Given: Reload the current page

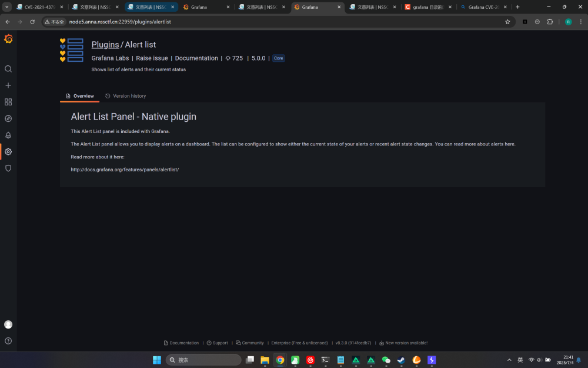Looking at the screenshot, I should (x=32, y=22).
